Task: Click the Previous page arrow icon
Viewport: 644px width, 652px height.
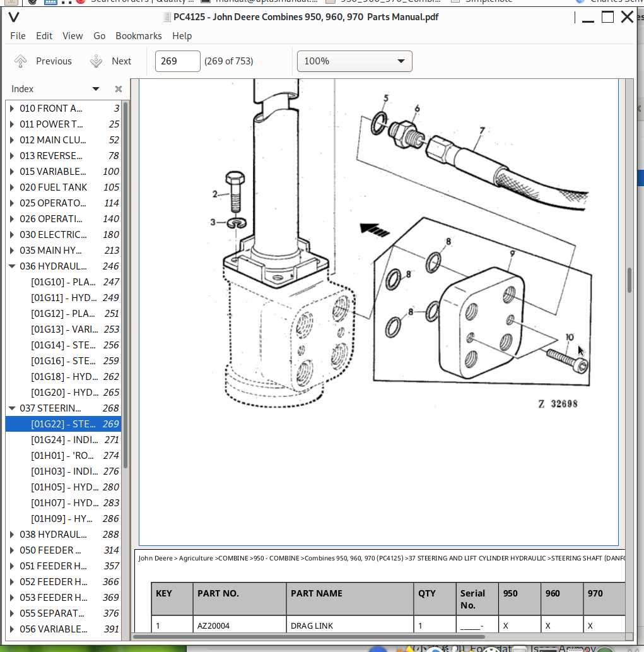Action: click(20, 61)
